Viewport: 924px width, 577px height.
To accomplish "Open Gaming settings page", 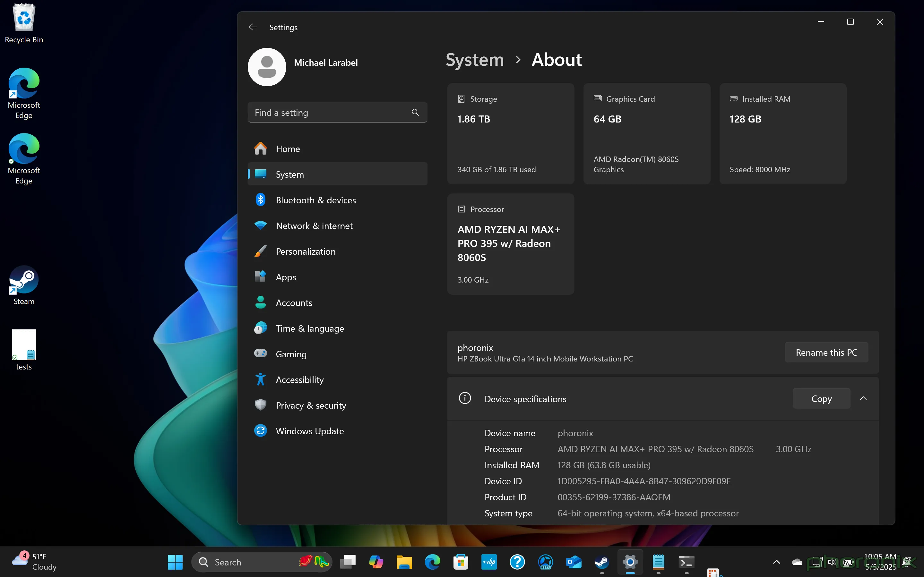I will [x=291, y=354].
